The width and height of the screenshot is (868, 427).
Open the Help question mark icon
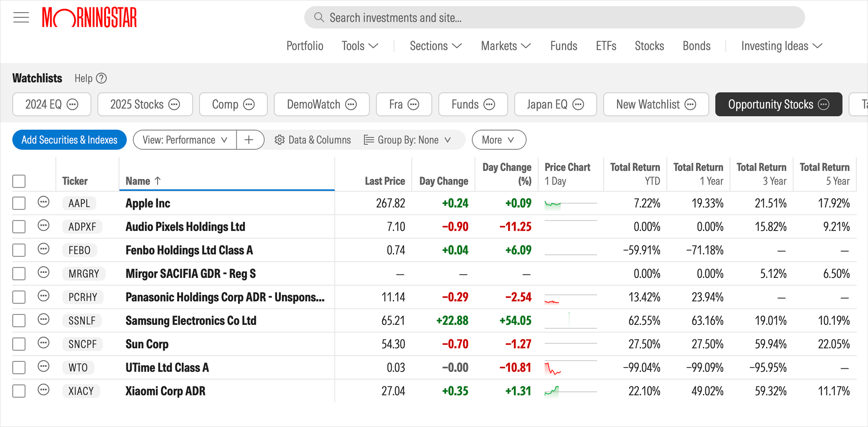pyautogui.click(x=101, y=78)
